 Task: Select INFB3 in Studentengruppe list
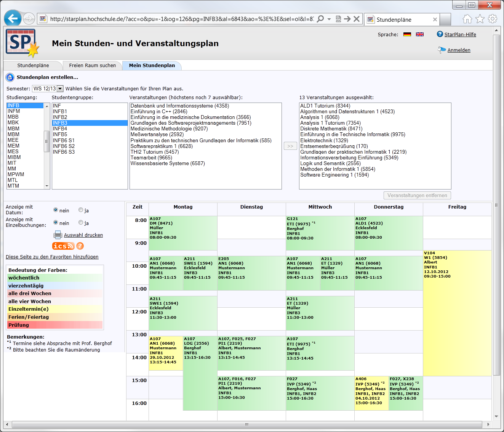[90, 123]
